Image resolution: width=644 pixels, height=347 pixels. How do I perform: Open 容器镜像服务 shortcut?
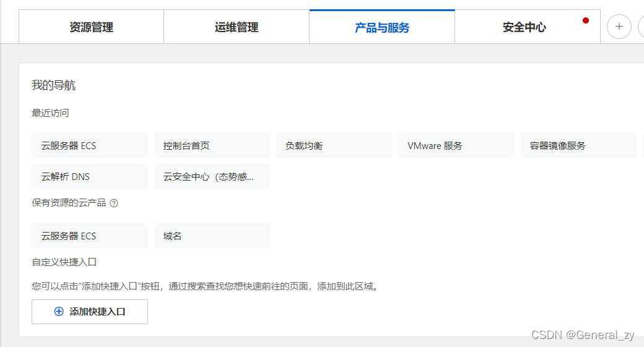pos(578,145)
